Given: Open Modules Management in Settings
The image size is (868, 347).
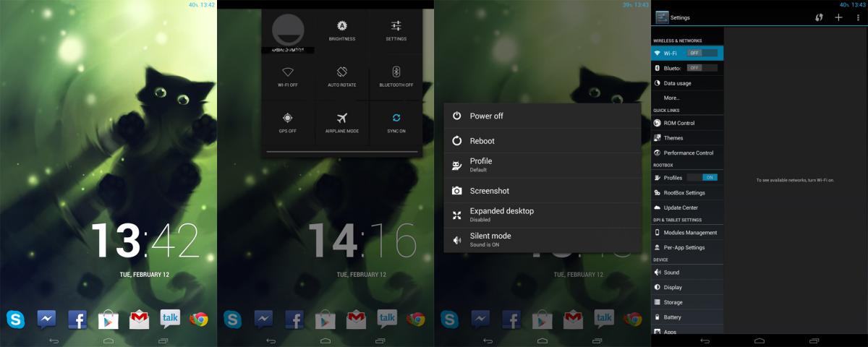Looking at the screenshot, I should (x=687, y=233).
